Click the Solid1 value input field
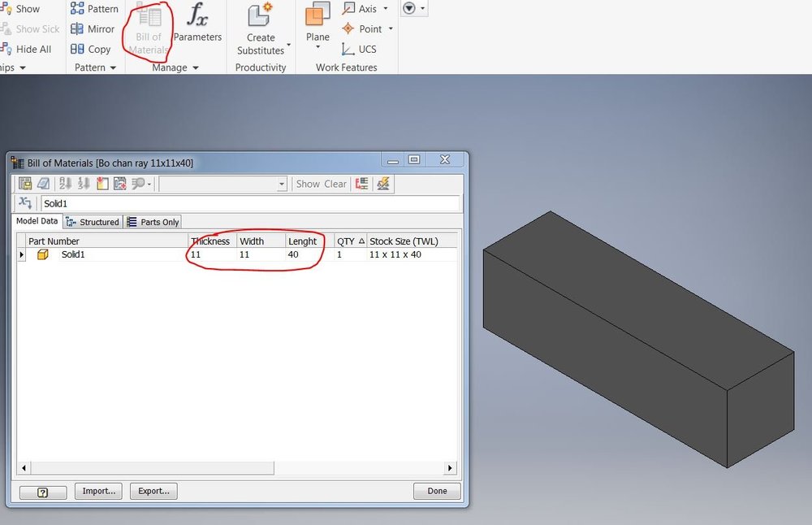The height and width of the screenshot is (525, 812). point(250,203)
